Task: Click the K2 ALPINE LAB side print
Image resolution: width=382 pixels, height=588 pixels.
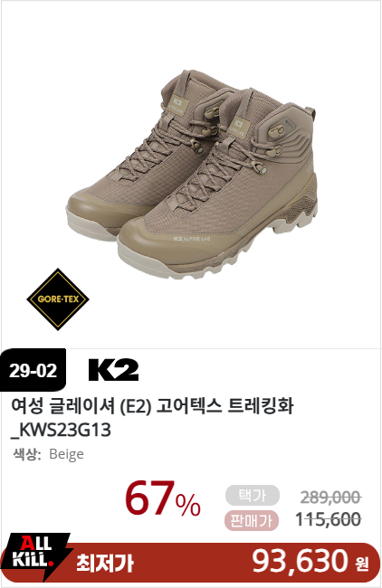Action: 192,239
